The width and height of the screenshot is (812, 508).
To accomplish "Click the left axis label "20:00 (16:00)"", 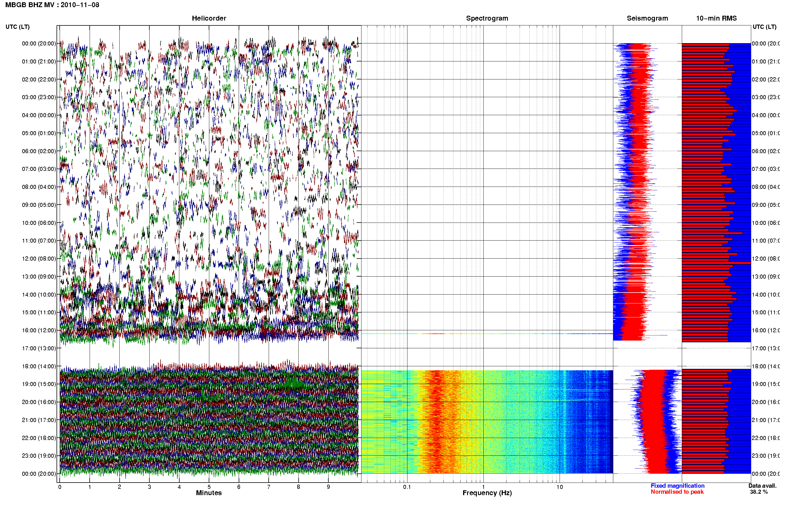I will pyautogui.click(x=39, y=402).
